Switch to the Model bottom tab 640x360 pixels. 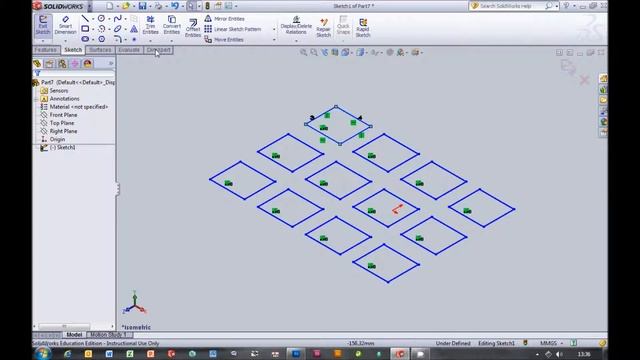coord(74,335)
